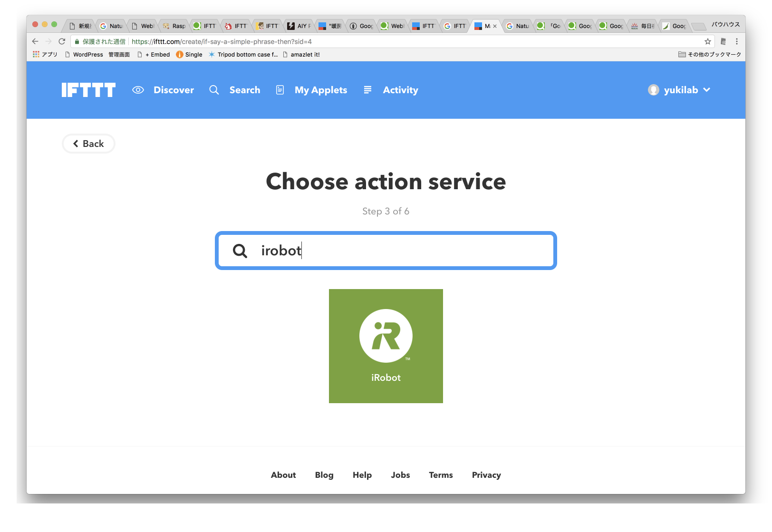Go back with the Back button
The width and height of the screenshot is (772, 532).
[x=88, y=144]
